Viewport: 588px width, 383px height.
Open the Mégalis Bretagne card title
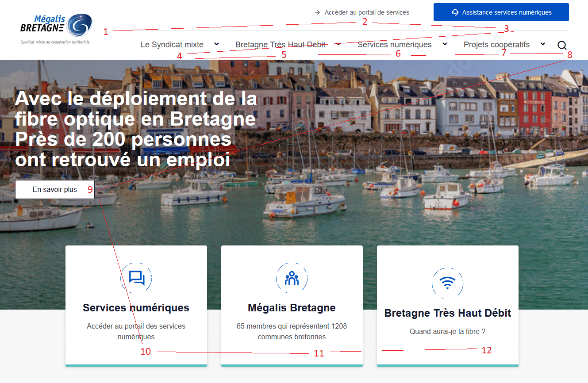coord(292,308)
